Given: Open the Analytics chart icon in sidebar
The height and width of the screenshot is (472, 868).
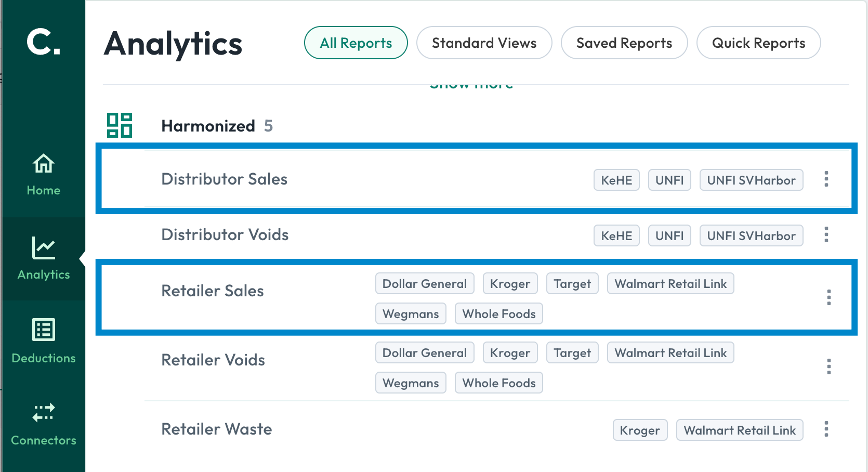Looking at the screenshot, I should point(44,248).
